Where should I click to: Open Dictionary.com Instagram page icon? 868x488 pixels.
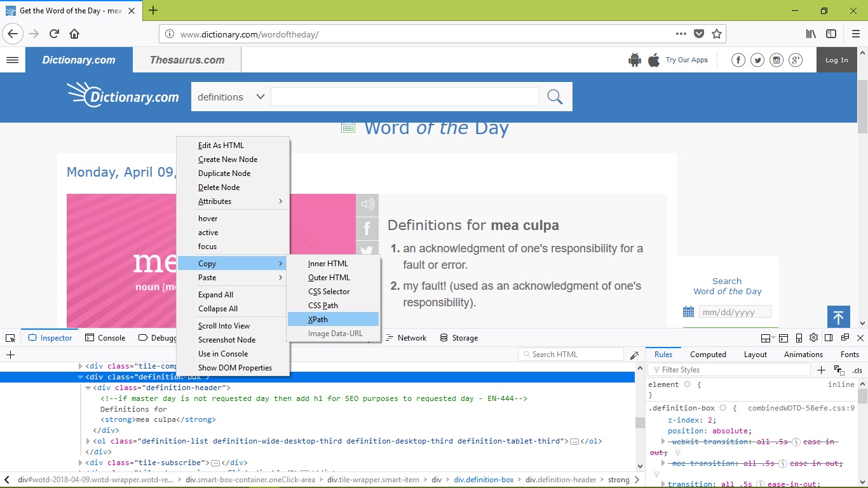776,60
